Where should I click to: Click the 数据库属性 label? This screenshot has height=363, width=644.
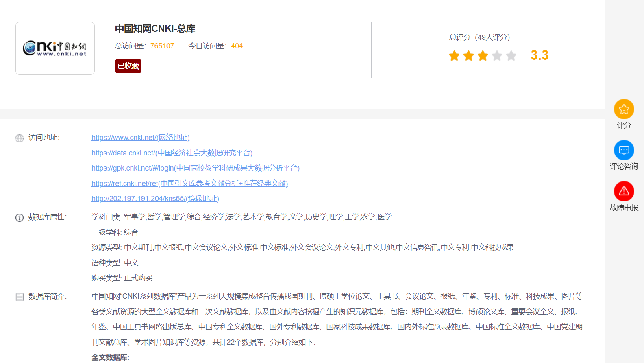pos(48,217)
